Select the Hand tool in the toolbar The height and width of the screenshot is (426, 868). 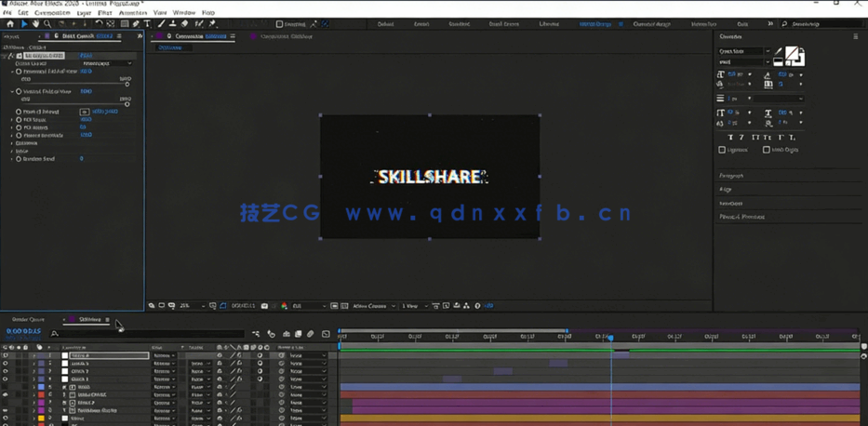coord(35,24)
